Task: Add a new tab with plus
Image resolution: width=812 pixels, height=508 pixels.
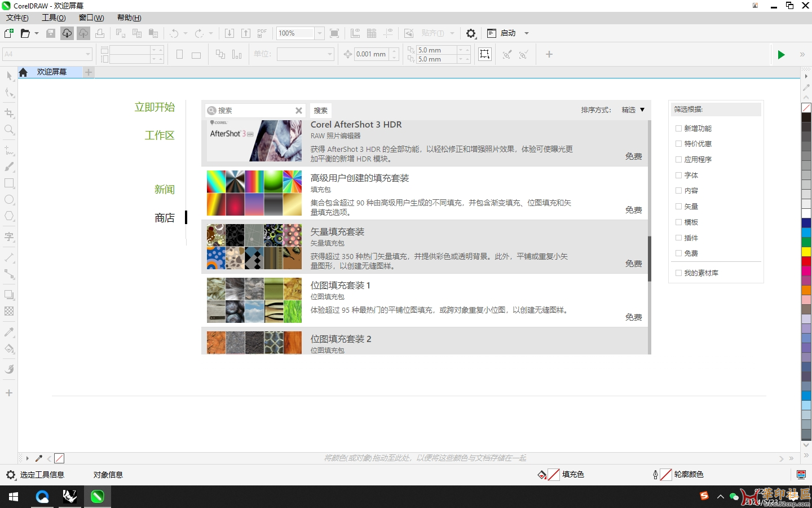Action: [89, 72]
